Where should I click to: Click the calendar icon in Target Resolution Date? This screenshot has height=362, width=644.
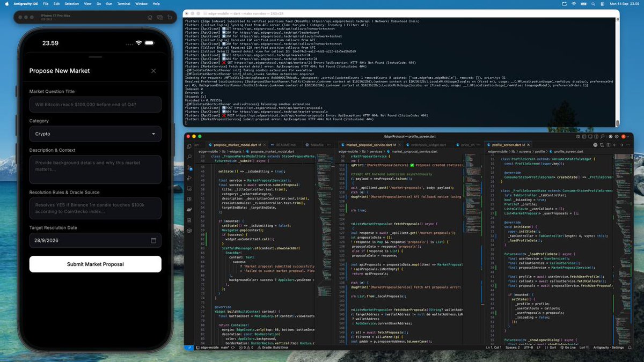pyautogui.click(x=153, y=241)
